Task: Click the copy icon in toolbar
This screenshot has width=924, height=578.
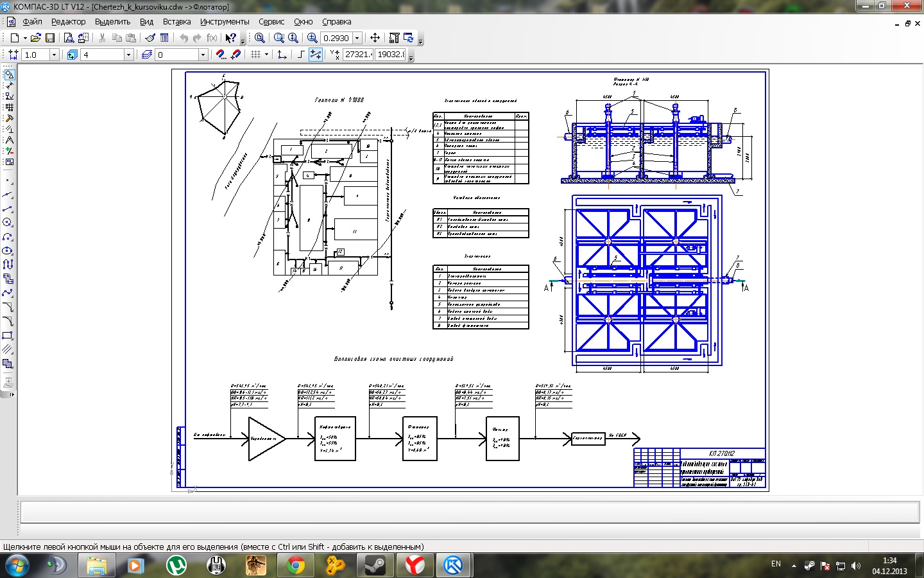Action: (x=117, y=38)
